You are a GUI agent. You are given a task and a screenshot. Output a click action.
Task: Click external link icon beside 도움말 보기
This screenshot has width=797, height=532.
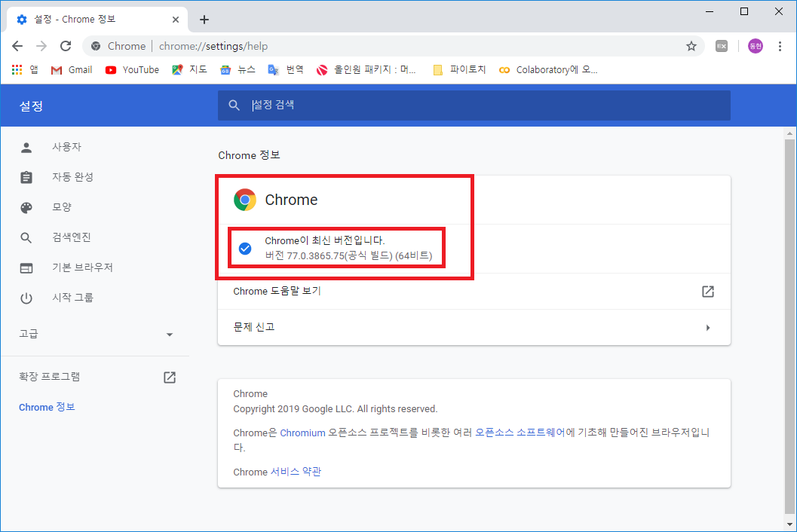pos(707,291)
